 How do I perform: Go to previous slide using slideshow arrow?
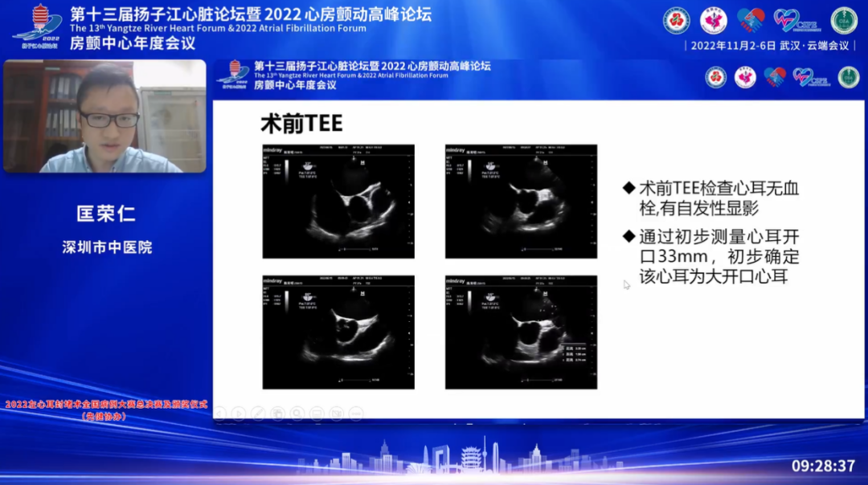tap(220, 414)
